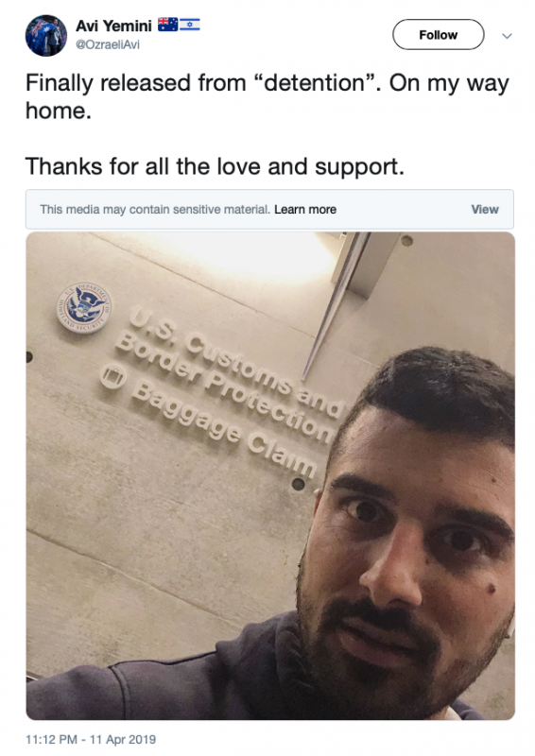Expand the chevron menu next to Follow
Screen dimensions: 535x756
click(507, 36)
